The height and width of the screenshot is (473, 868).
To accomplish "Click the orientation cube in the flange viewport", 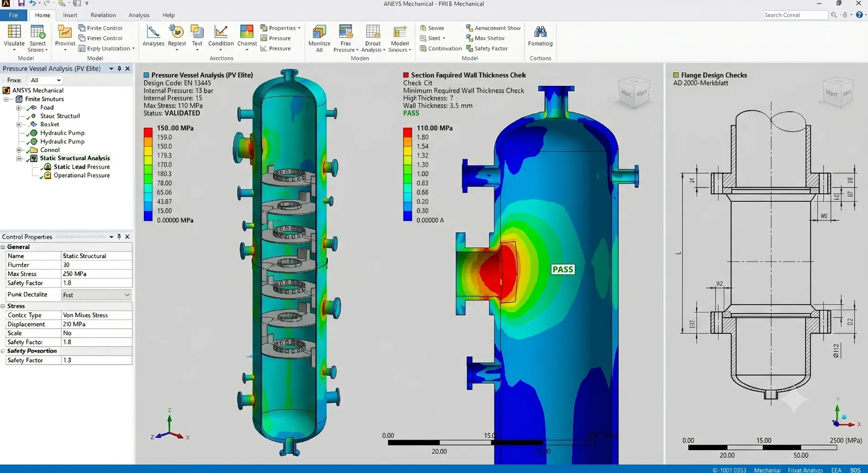I will coord(838,93).
